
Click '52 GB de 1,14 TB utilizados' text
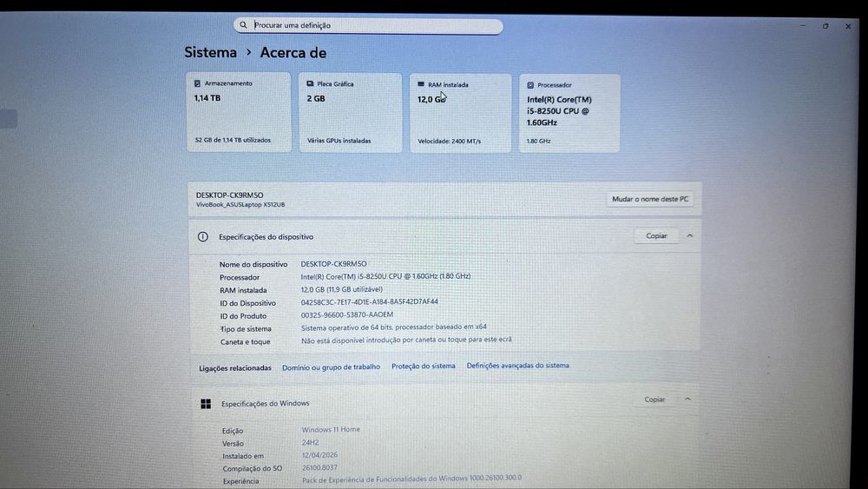[233, 140]
